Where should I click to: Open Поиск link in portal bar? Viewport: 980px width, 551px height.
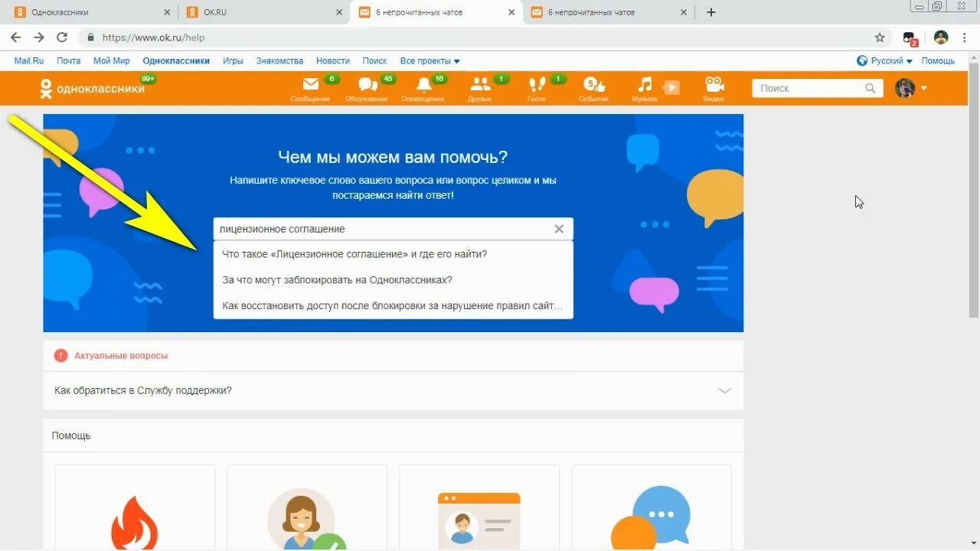click(x=374, y=60)
